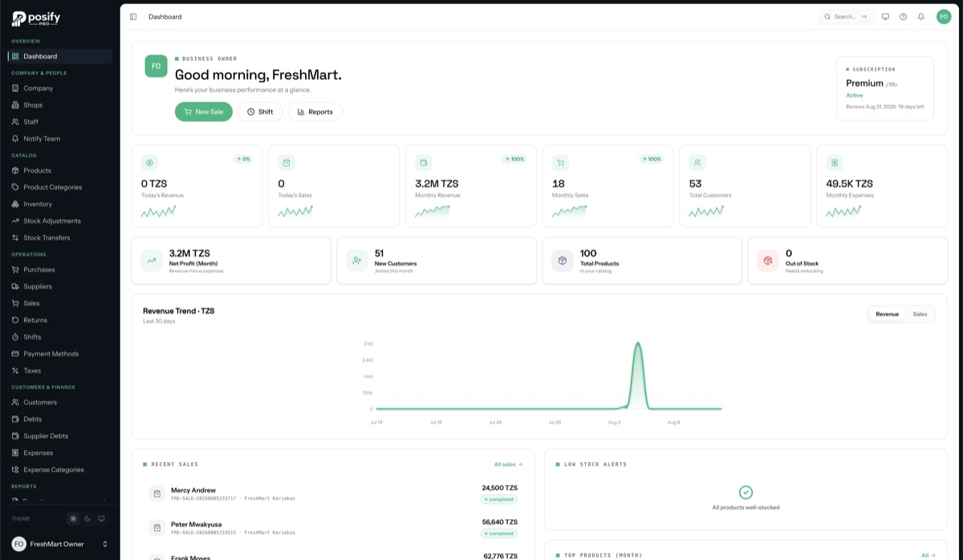The height and width of the screenshot is (560, 963).
Task: Open Payment Methods in the sidebar
Action: pyautogui.click(x=60, y=354)
